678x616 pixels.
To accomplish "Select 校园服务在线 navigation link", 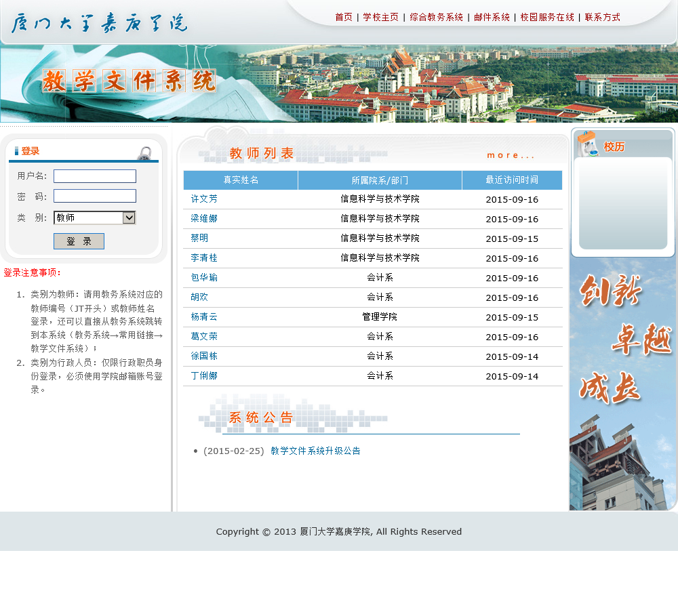I will tap(547, 18).
